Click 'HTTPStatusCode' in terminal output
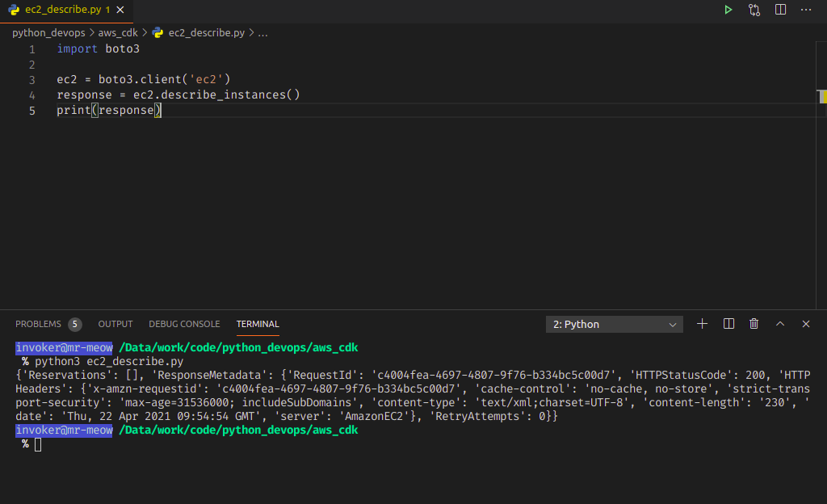Viewport: 827px width, 504px height. (x=680, y=375)
